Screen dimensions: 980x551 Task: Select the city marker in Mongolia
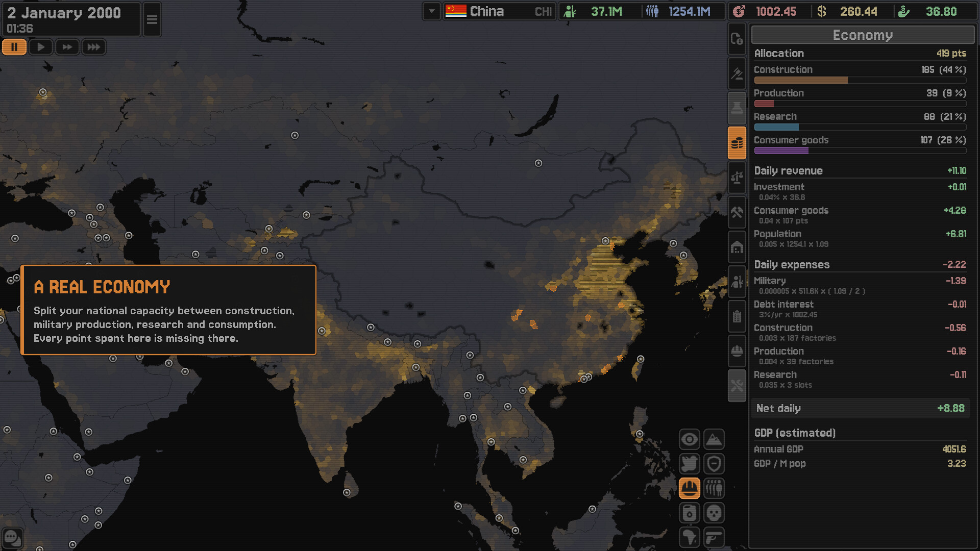538,163
